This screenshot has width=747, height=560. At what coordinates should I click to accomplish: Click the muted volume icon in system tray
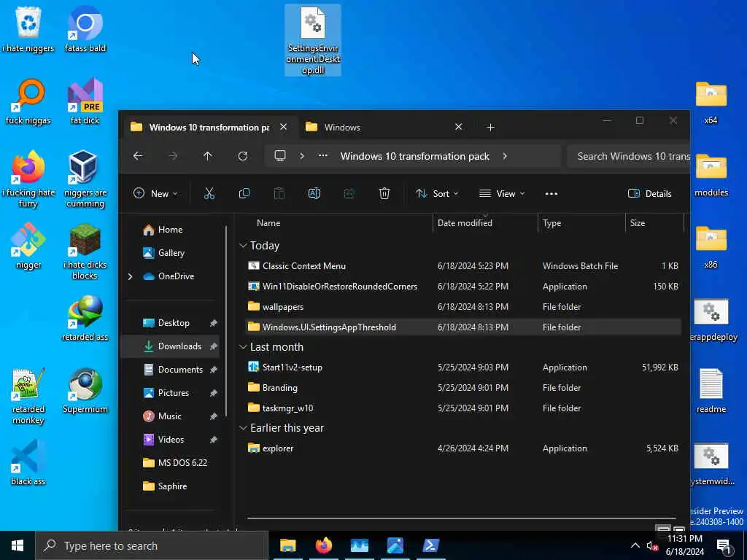click(652, 545)
